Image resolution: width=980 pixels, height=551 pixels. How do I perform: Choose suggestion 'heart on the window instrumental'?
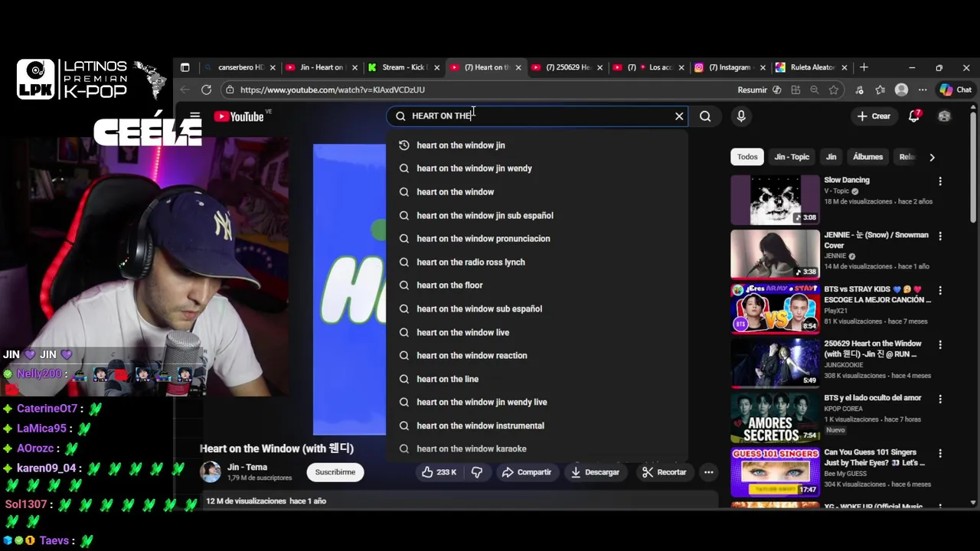tap(536, 426)
